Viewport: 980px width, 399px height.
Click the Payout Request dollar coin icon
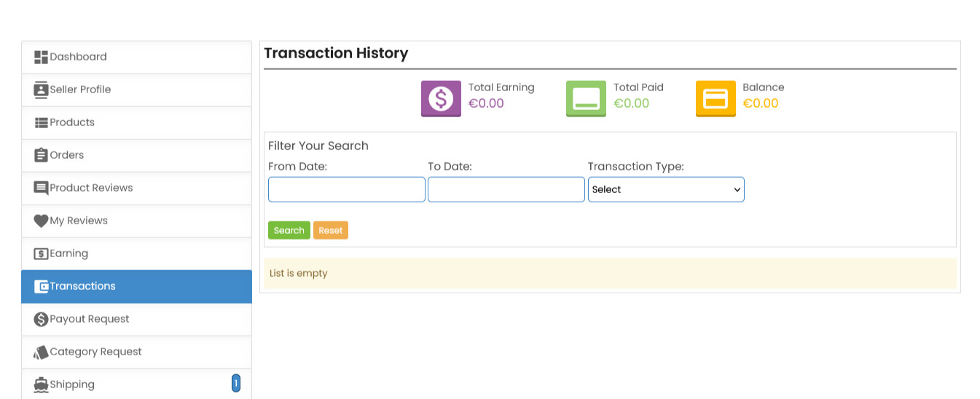[41, 320]
